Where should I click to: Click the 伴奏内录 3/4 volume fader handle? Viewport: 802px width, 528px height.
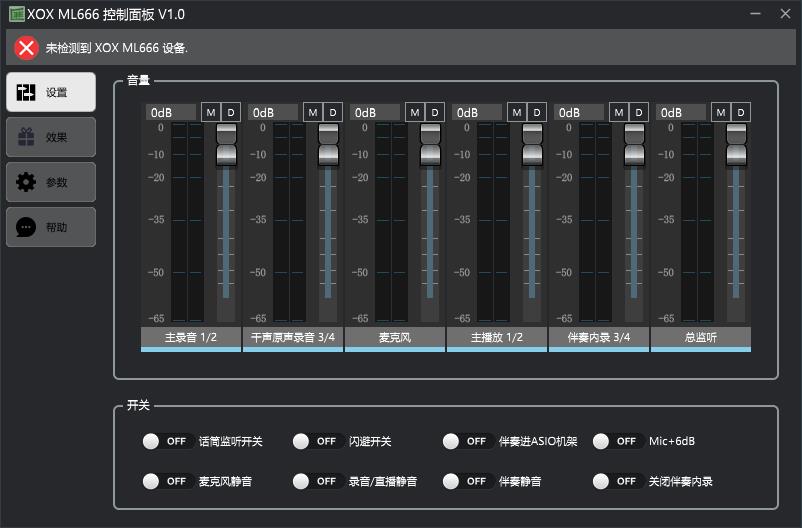[x=634, y=144]
